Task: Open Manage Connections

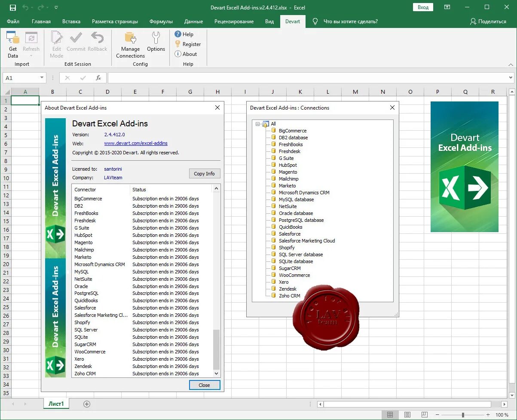Action: [x=130, y=45]
